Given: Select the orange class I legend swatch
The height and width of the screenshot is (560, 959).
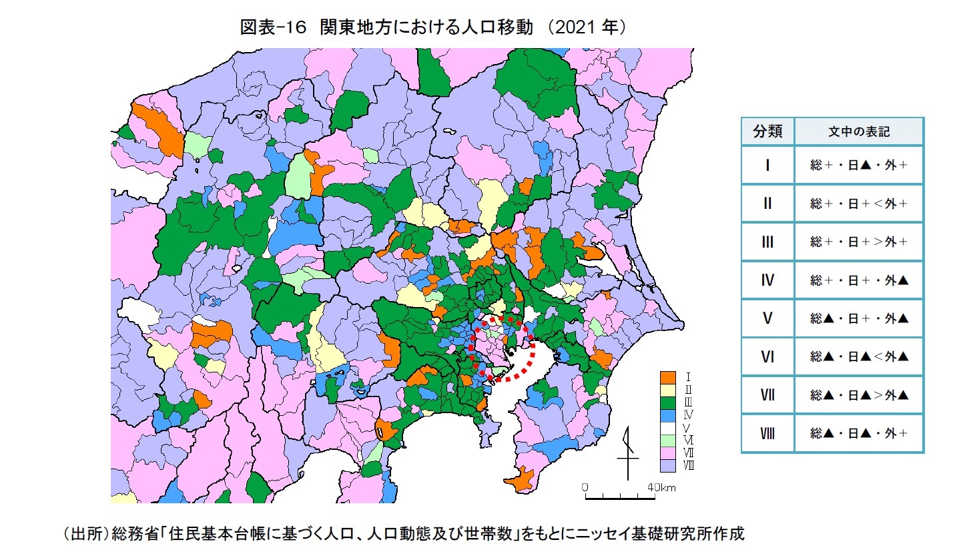Looking at the screenshot, I should pos(668,378).
